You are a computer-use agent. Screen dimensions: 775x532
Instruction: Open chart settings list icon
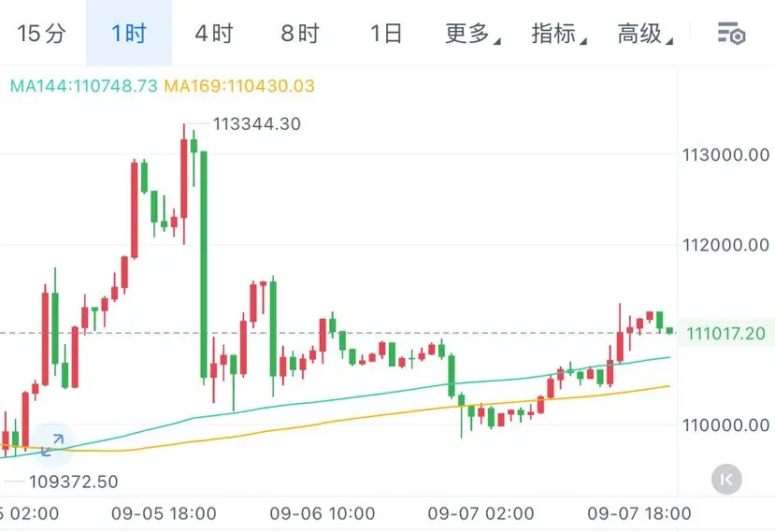point(731,33)
